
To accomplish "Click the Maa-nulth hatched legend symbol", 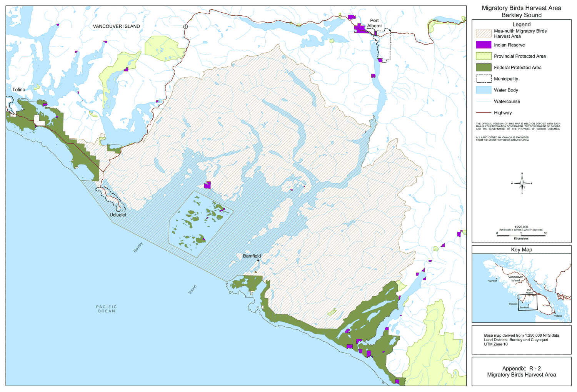I will [x=484, y=33].
